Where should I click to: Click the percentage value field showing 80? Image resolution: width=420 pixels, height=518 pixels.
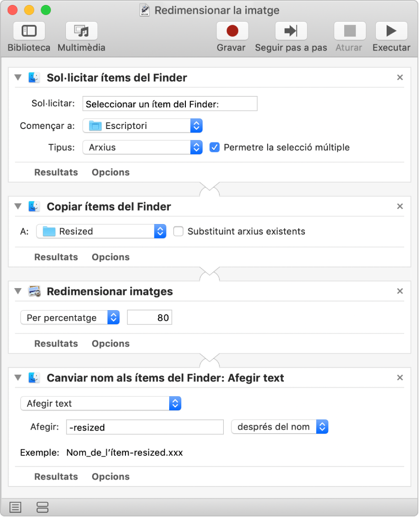(149, 318)
